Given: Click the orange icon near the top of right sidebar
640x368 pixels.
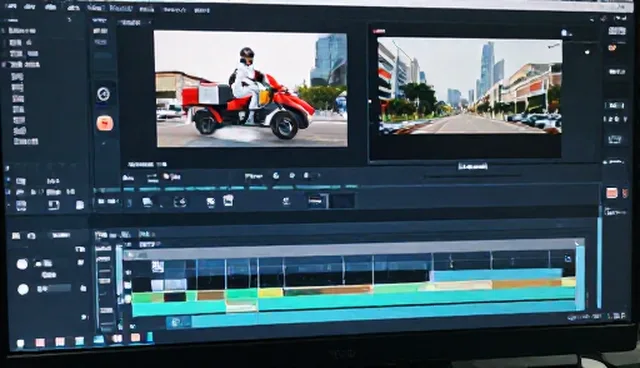Looking at the screenshot, I should [x=612, y=48].
